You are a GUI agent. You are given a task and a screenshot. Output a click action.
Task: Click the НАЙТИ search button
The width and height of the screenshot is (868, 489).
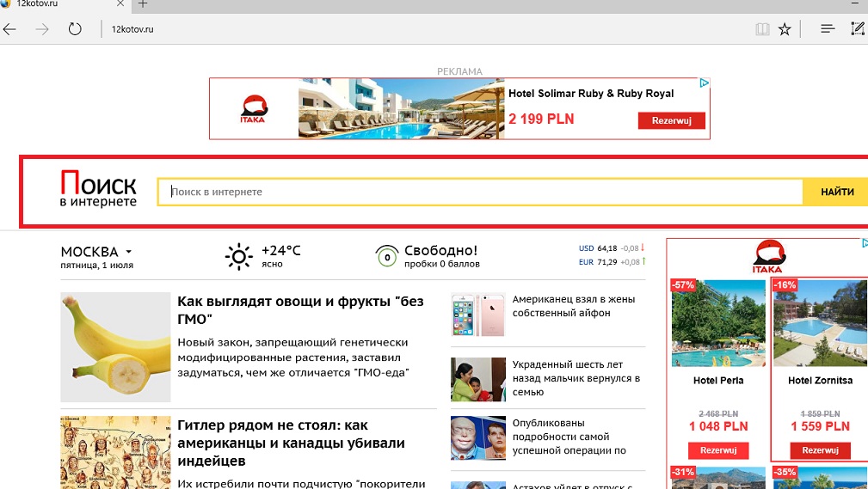836,192
